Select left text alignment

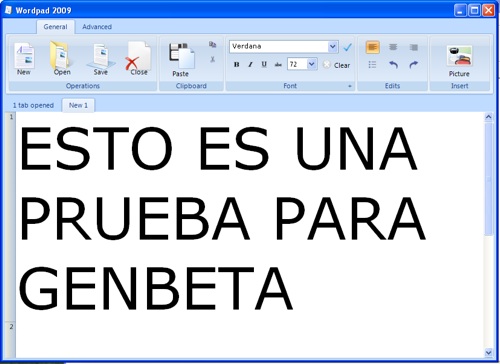tap(373, 47)
